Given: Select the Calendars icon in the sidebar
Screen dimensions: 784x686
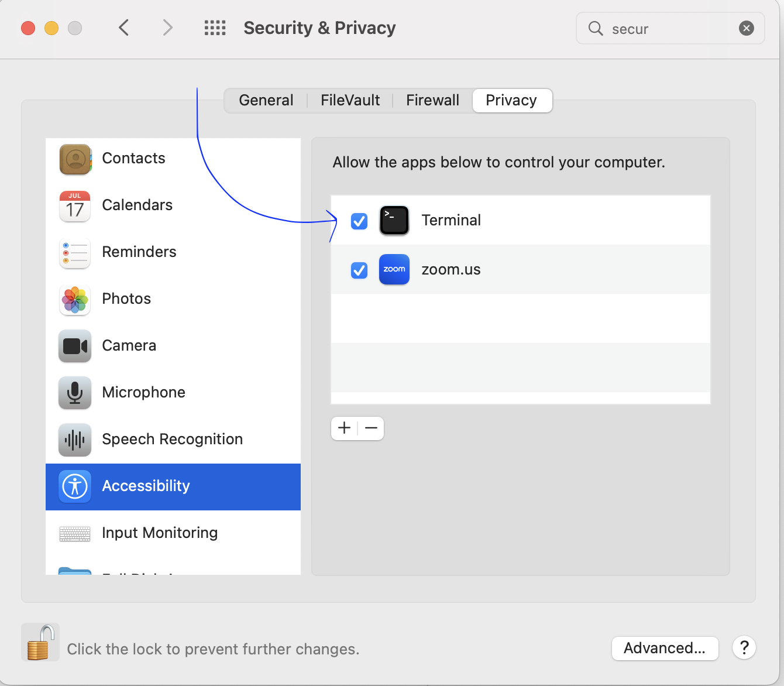Looking at the screenshot, I should pyautogui.click(x=75, y=206).
